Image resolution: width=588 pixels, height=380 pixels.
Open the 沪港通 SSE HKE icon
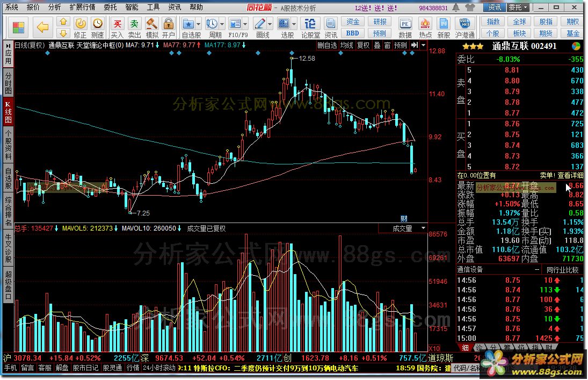pos(464,24)
